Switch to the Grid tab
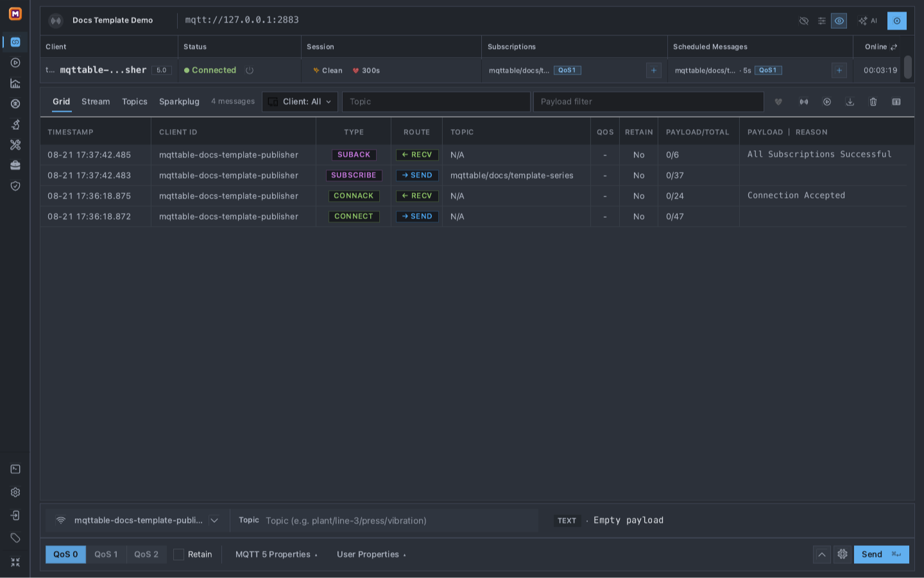Screen dimensions: 924x578 (62, 101)
